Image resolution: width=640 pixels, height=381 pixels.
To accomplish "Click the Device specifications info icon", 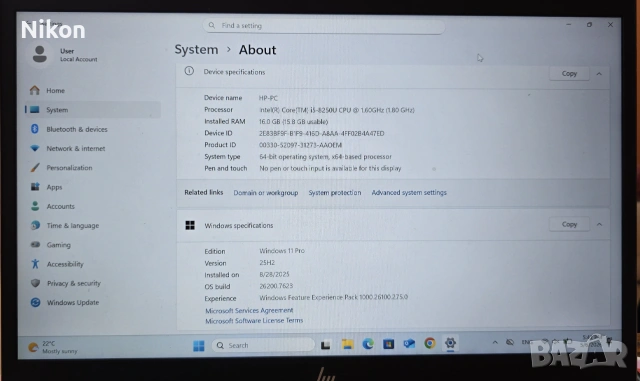I will 189,71.
